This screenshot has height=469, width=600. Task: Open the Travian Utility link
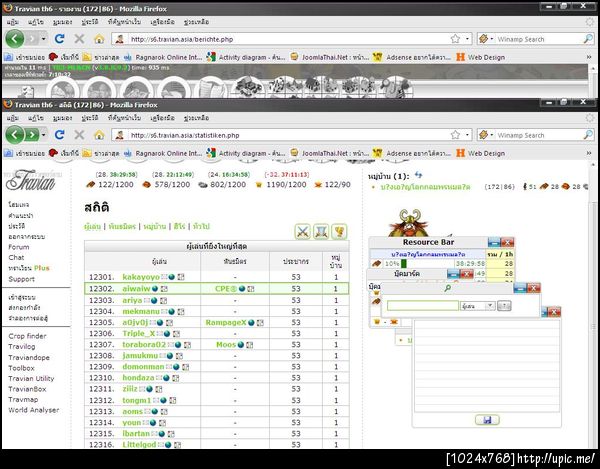pyautogui.click(x=31, y=378)
